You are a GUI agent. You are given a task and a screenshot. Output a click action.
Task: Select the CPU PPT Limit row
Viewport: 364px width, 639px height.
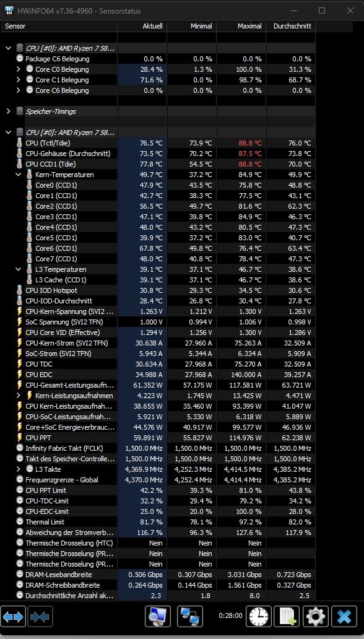[158, 490]
